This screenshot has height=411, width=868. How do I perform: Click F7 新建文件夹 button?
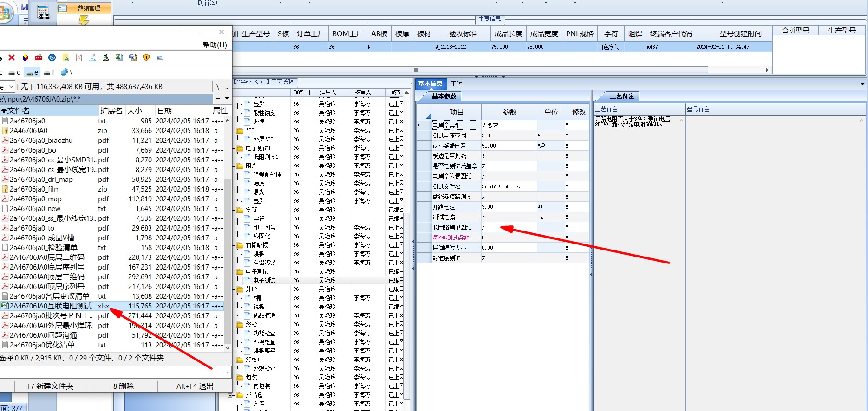[x=50, y=386]
